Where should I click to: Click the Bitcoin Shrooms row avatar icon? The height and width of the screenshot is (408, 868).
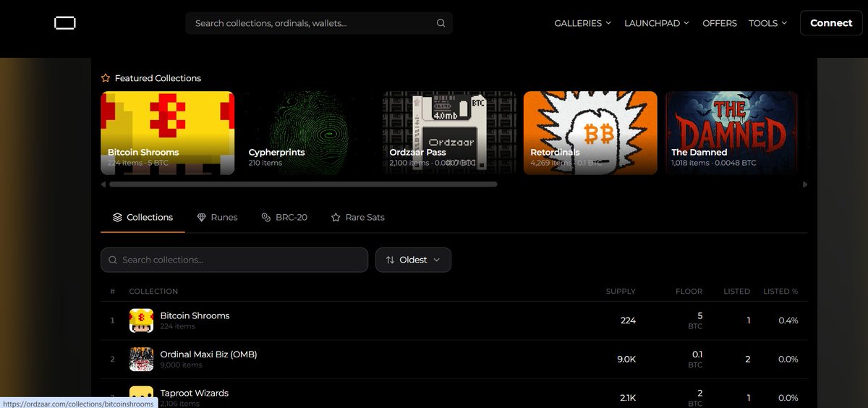click(141, 320)
